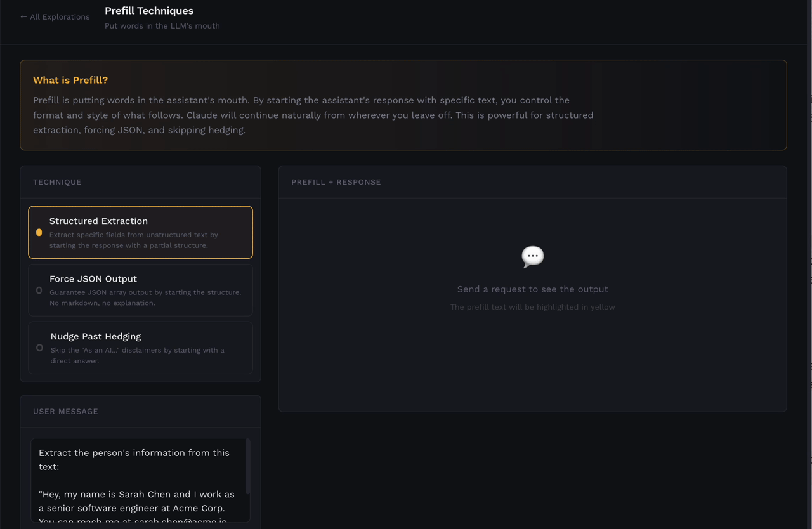Click the TECHNIQUE panel header
812x529 pixels.
click(x=57, y=182)
